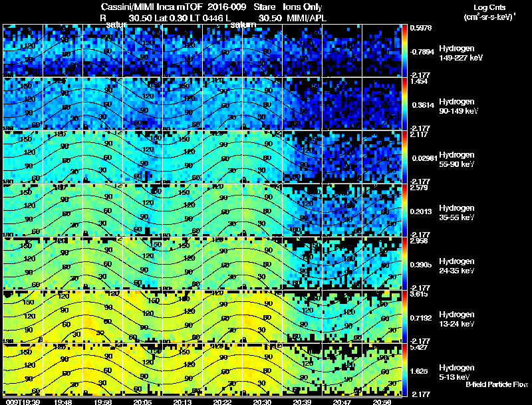Click the colorbar maximum value '2.117'

tap(419, 134)
